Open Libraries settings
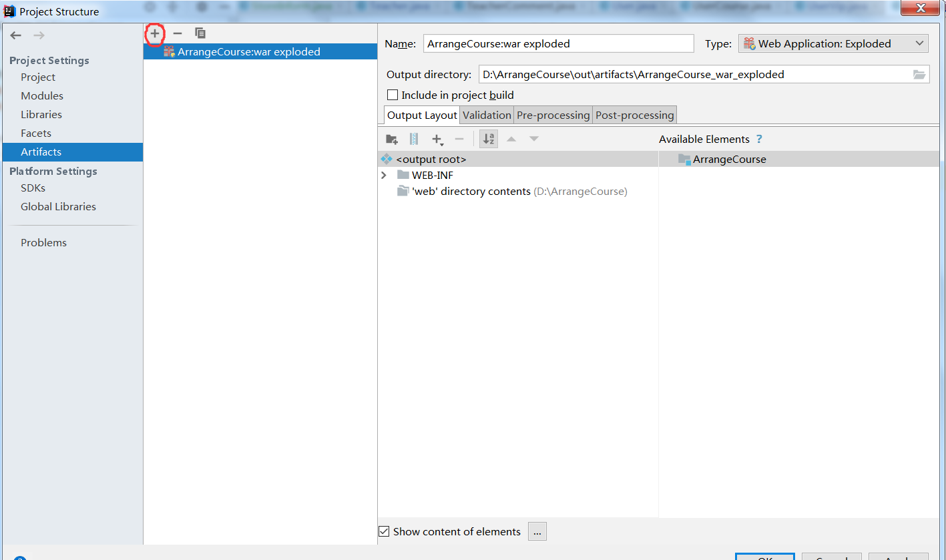Screen dimensions: 946x560 tap(41, 114)
